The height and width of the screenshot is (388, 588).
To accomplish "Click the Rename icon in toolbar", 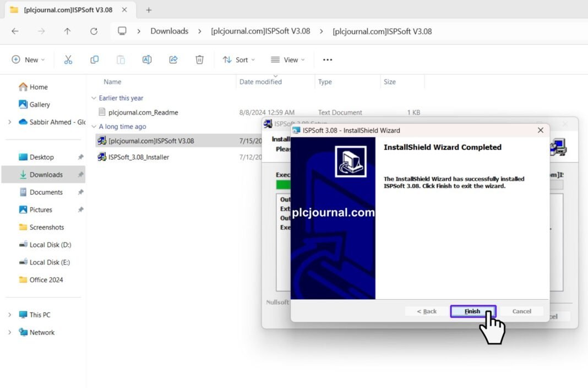I will [147, 60].
